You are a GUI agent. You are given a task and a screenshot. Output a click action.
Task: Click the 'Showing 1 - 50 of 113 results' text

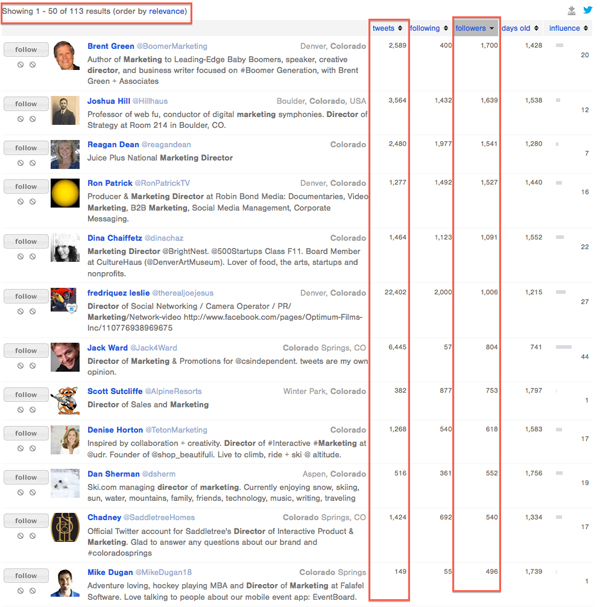tap(56, 11)
